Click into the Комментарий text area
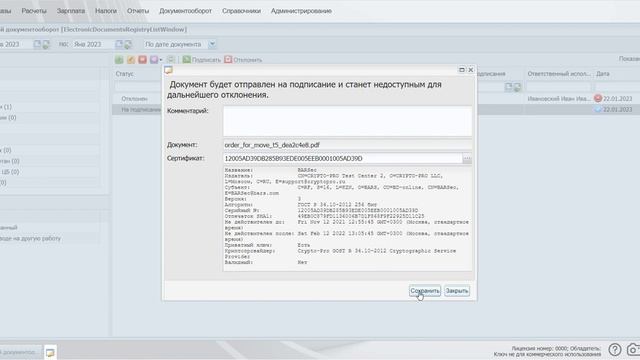The width and height of the screenshot is (640, 360). pyautogui.click(x=347, y=121)
